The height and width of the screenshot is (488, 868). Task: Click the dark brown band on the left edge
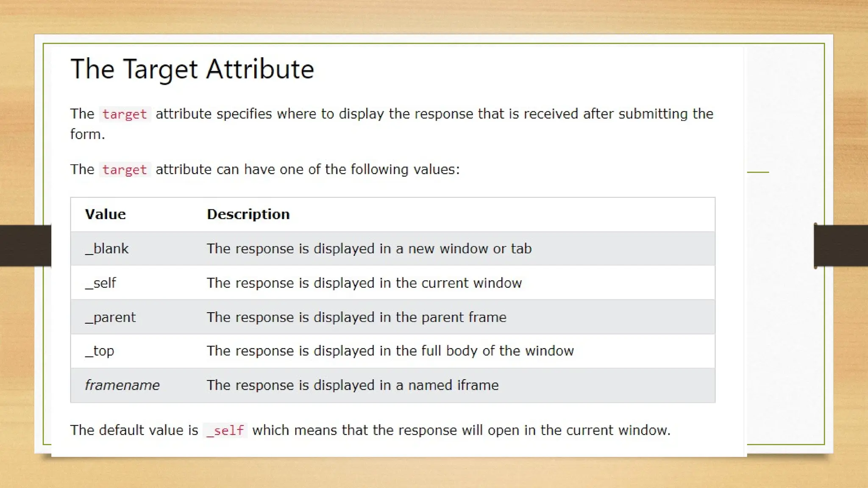tap(25, 246)
